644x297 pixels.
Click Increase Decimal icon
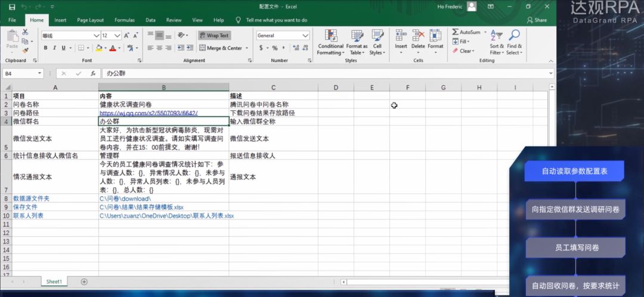click(x=296, y=48)
